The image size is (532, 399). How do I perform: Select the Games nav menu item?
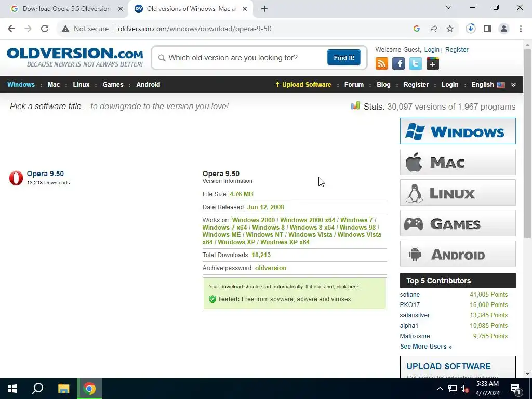pos(113,85)
